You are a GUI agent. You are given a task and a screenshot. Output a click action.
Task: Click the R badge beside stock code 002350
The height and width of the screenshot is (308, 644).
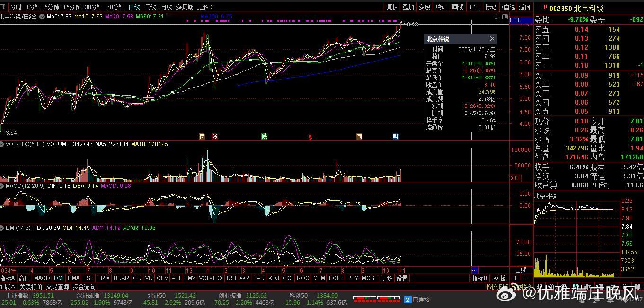pyautogui.click(x=545, y=7)
